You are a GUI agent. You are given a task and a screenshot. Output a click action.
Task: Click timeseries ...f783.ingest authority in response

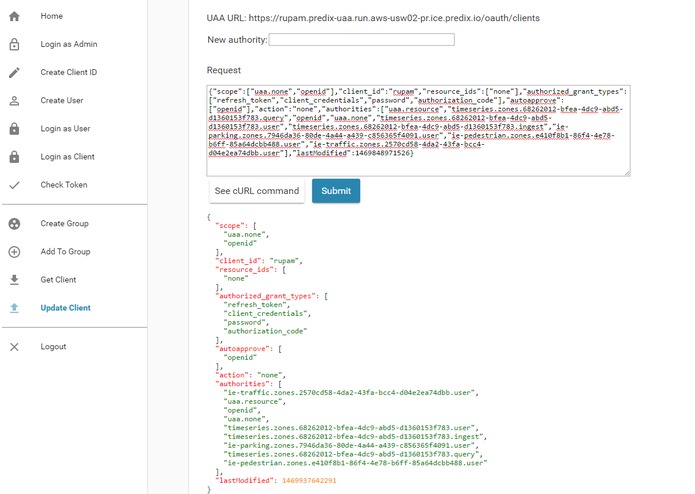pyautogui.click(x=355, y=437)
